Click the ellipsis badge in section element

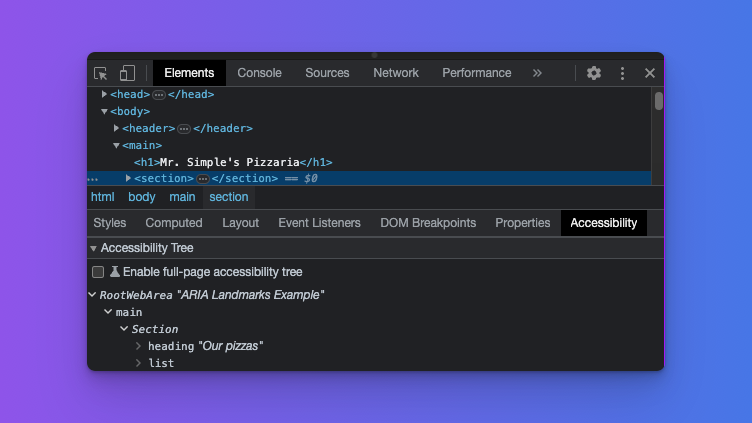click(202, 179)
